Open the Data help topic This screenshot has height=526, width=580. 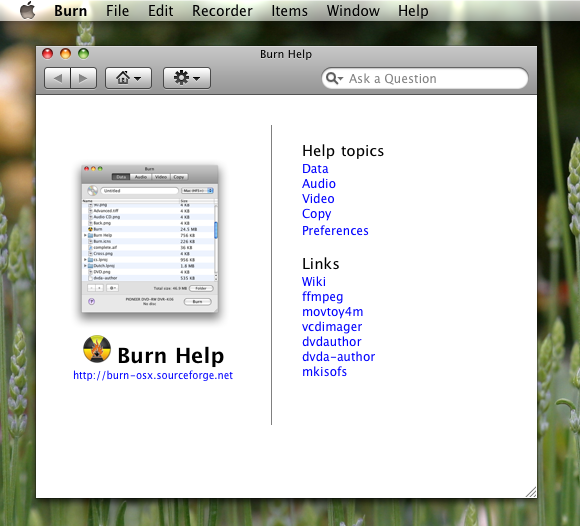[x=315, y=169]
